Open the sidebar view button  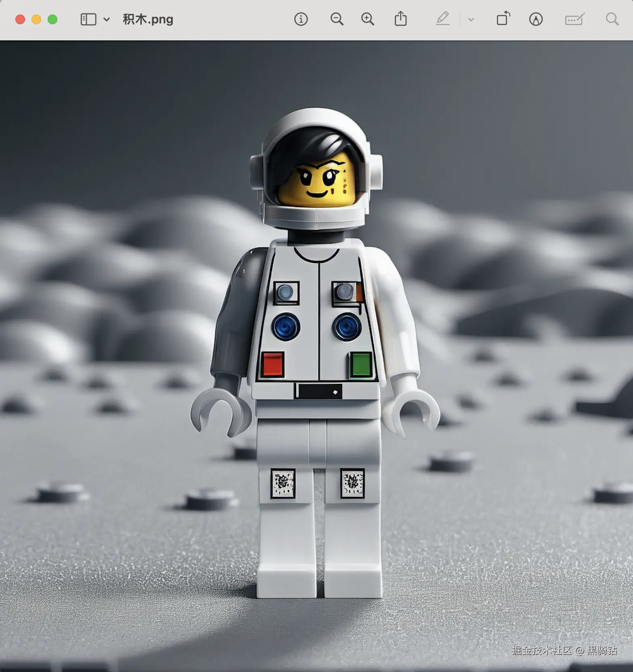coord(88,19)
